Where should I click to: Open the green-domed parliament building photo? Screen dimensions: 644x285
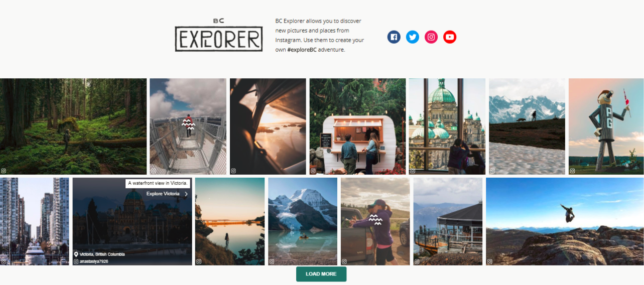pyautogui.click(x=447, y=126)
